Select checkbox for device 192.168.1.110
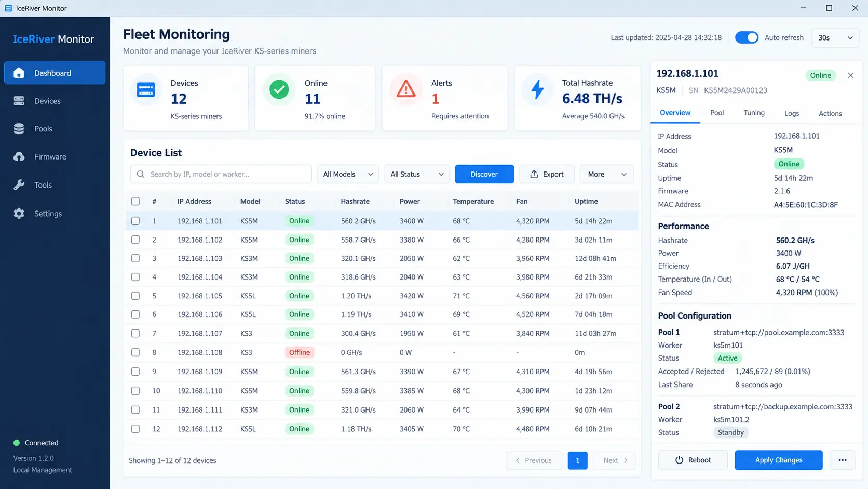This screenshot has width=868, height=489. [x=135, y=391]
